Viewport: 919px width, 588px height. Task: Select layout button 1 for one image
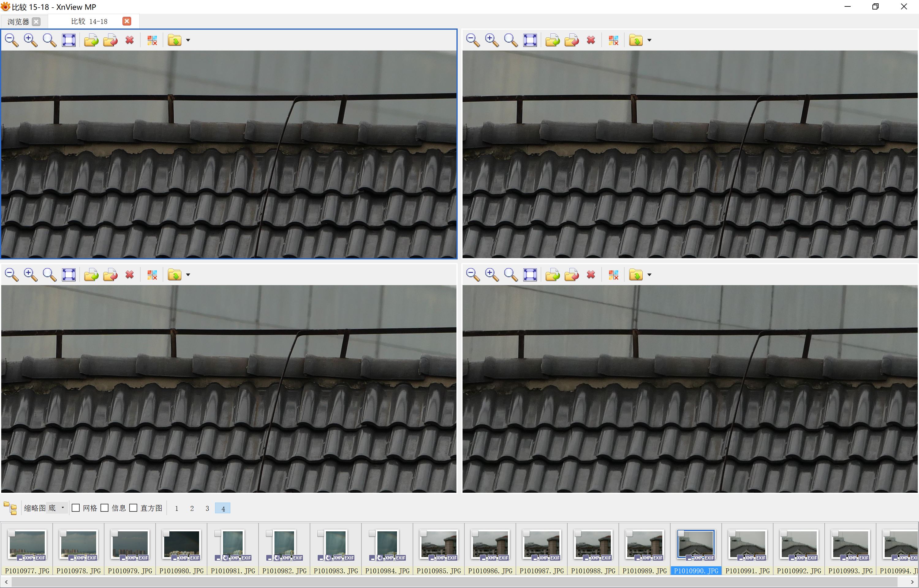click(x=176, y=508)
